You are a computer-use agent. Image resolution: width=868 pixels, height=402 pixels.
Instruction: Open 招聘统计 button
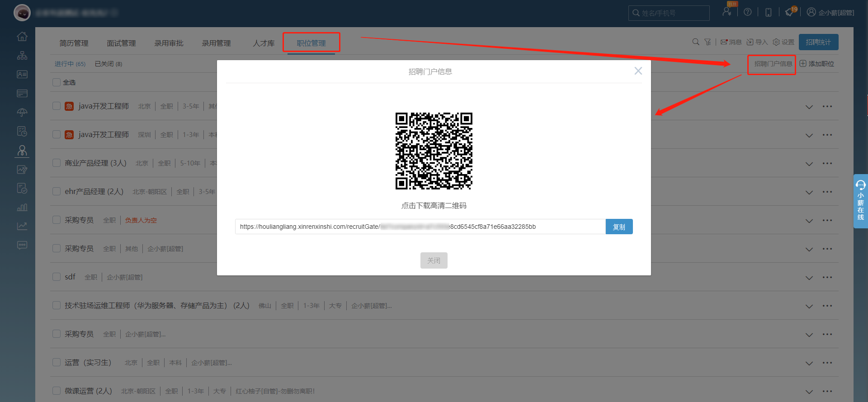click(x=818, y=42)
